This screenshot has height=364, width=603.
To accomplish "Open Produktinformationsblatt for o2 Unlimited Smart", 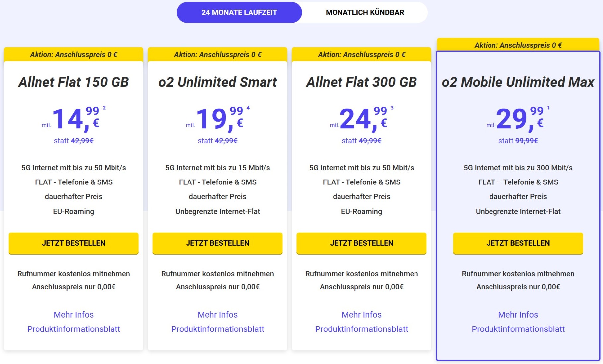I will [218, 329].
